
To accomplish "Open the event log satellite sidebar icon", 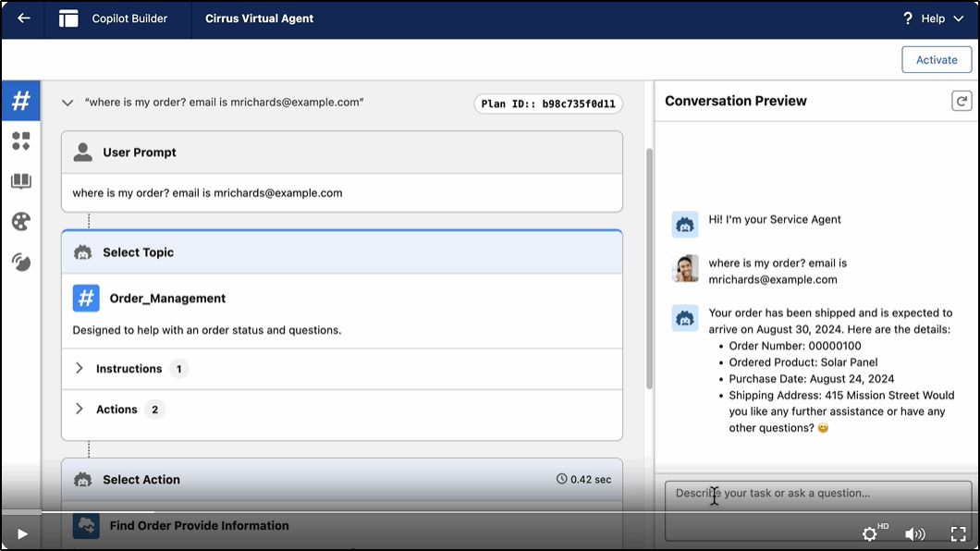I will [21, 262].
